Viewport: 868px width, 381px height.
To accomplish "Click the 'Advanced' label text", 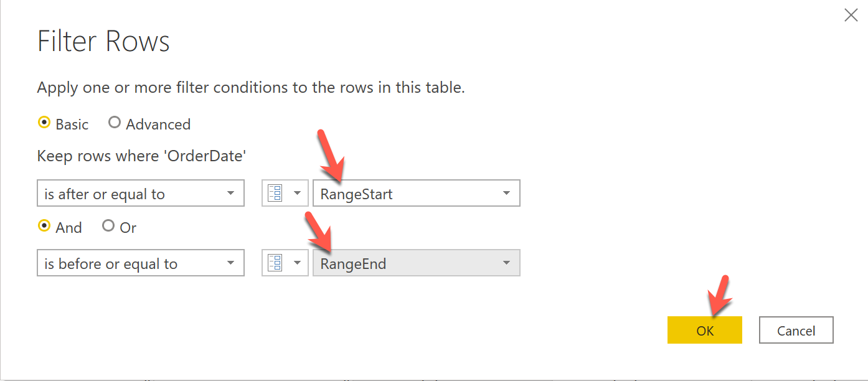I will click(x=158, y=125).
